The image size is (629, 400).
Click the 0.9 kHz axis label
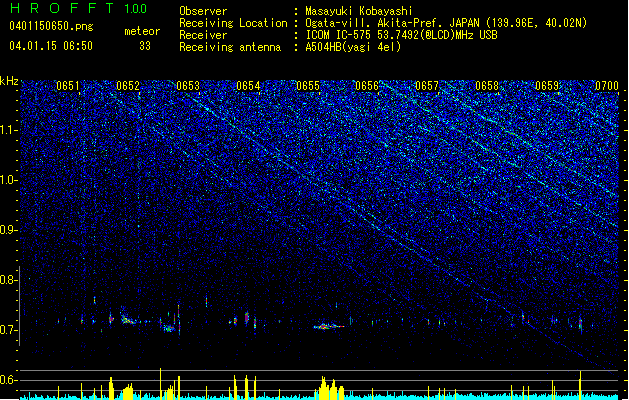(8, 230)
